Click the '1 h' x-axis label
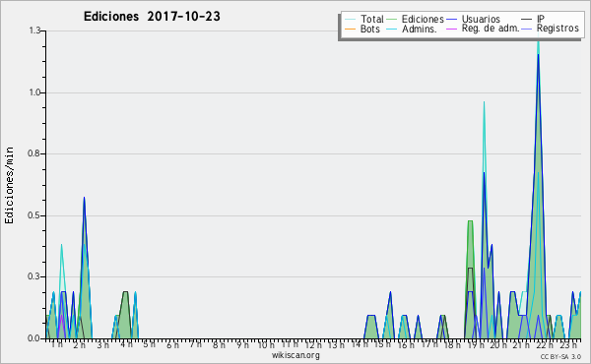Screen dimensions: 591x364 pos(57,344)
